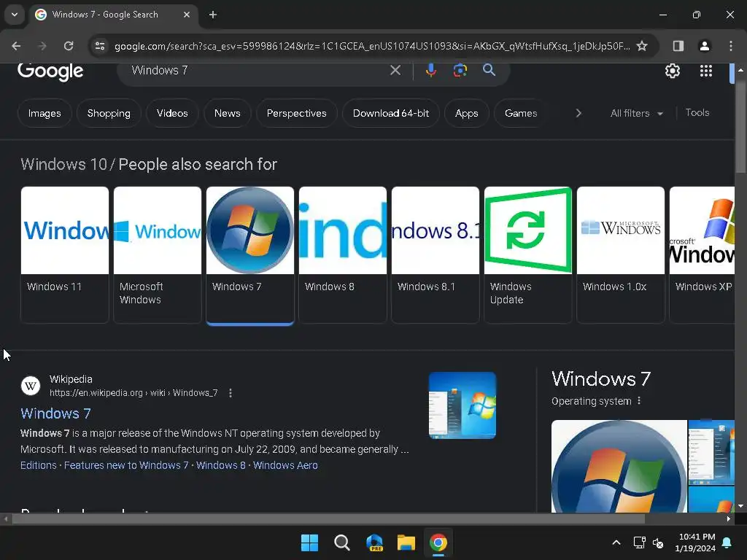Open a new browser tab
747x560 pixels.
[213, 15]
